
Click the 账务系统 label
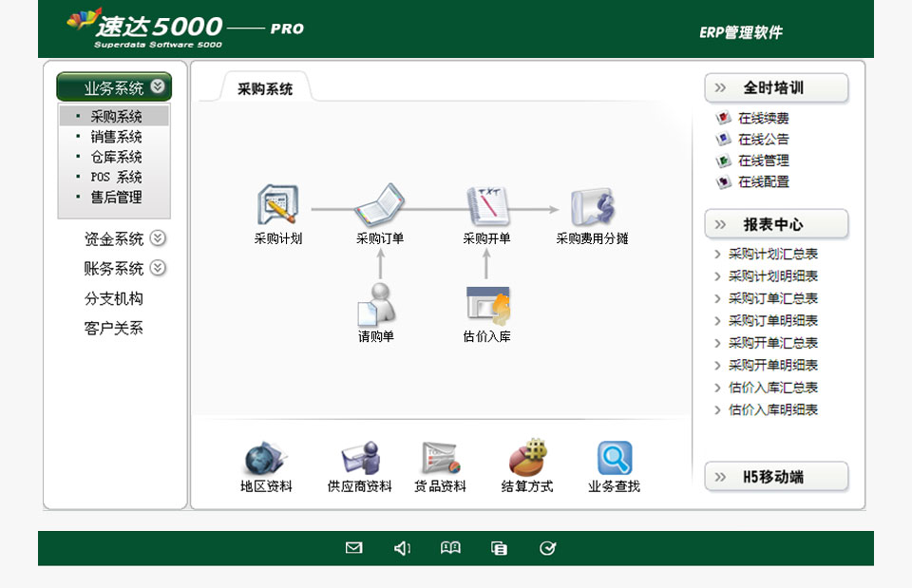pos(114,269)
